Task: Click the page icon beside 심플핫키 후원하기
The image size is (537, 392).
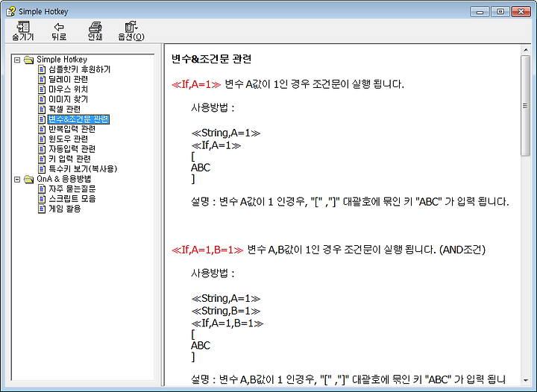Action: pyautogui.click(x=42, y=70)
